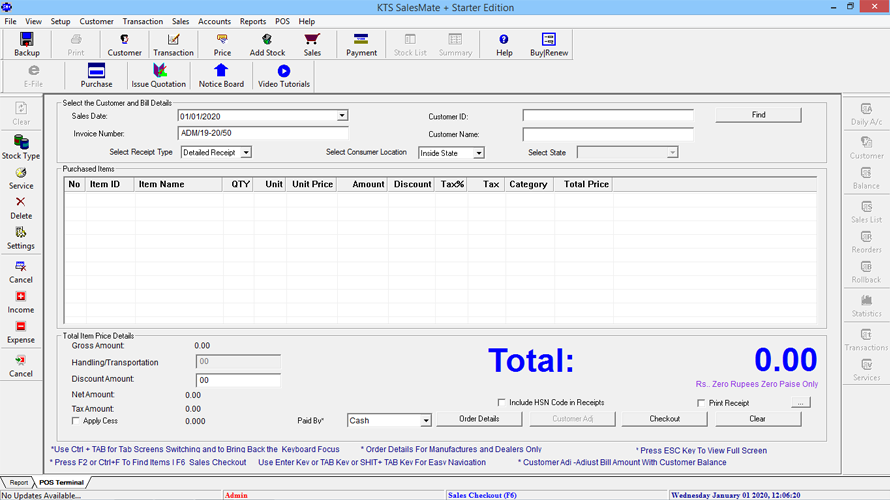
Task: Click the Customer Name input field
Action: tap(608, 134)
